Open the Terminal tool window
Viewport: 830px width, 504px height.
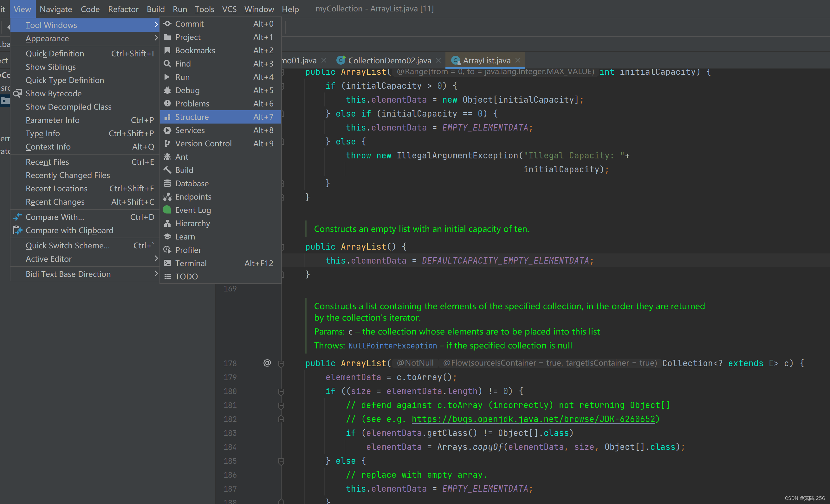click(191, 263)
